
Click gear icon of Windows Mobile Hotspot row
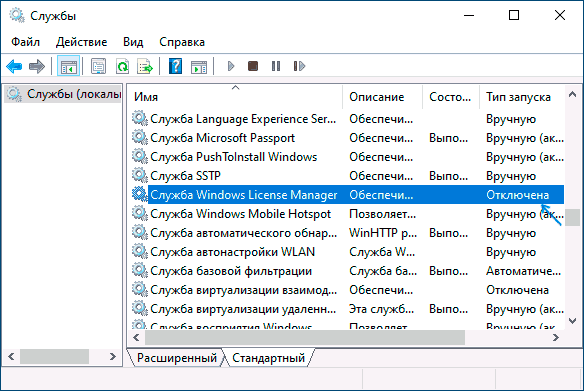coord(140,213)
